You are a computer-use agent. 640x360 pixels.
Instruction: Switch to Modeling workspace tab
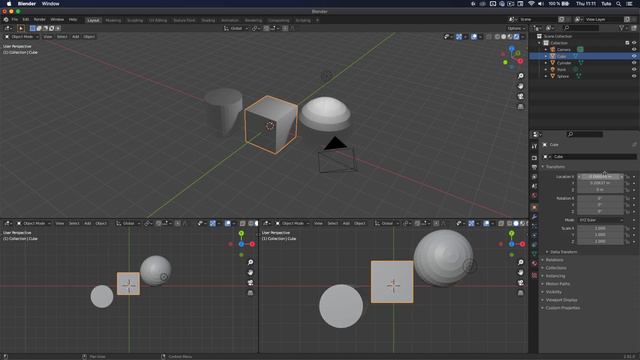click(x=113, y=20)
